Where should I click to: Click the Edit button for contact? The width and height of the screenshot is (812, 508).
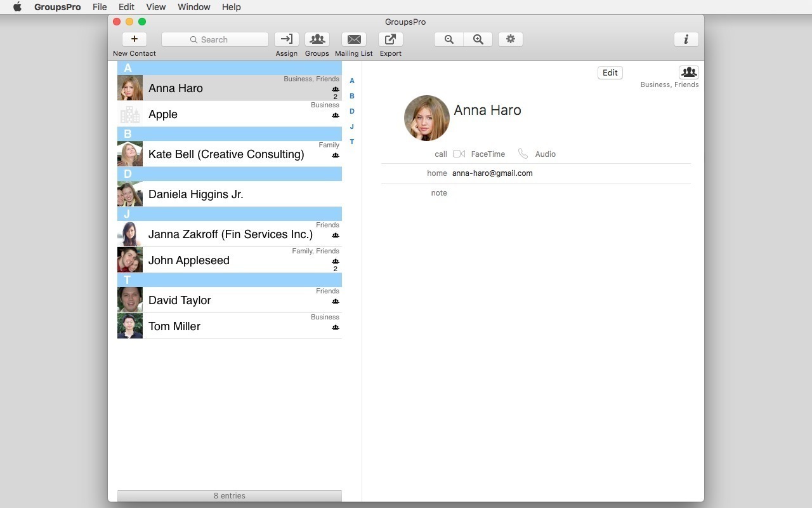point(610,72)
